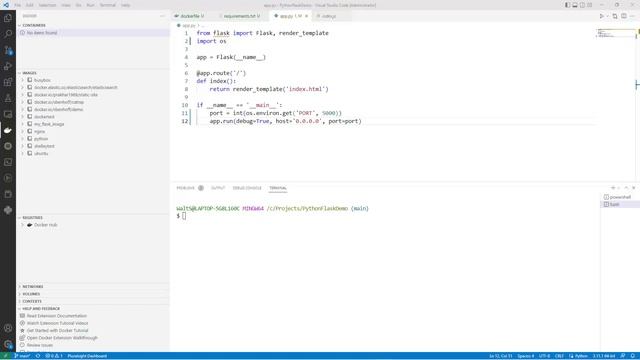Open the Accounts icon in the activity bar
The height and width of the screenshot is (360, 640).
8,328
